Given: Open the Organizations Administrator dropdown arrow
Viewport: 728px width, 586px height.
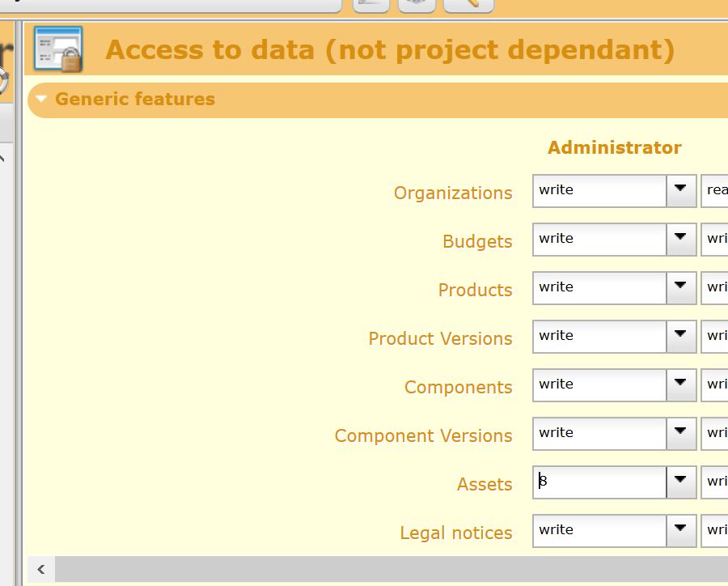Looking at the screenshot, I should 681,190.
